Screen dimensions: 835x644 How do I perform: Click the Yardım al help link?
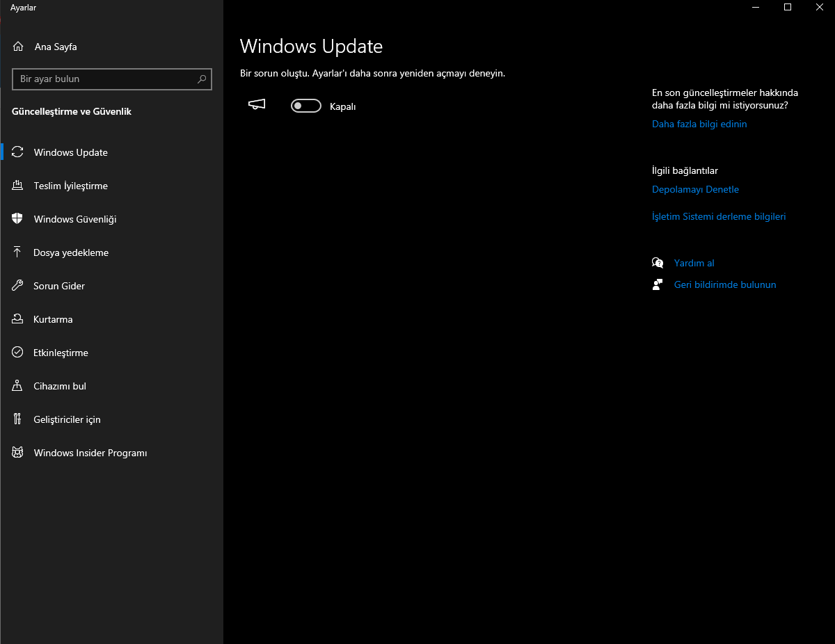coord(694,263)
